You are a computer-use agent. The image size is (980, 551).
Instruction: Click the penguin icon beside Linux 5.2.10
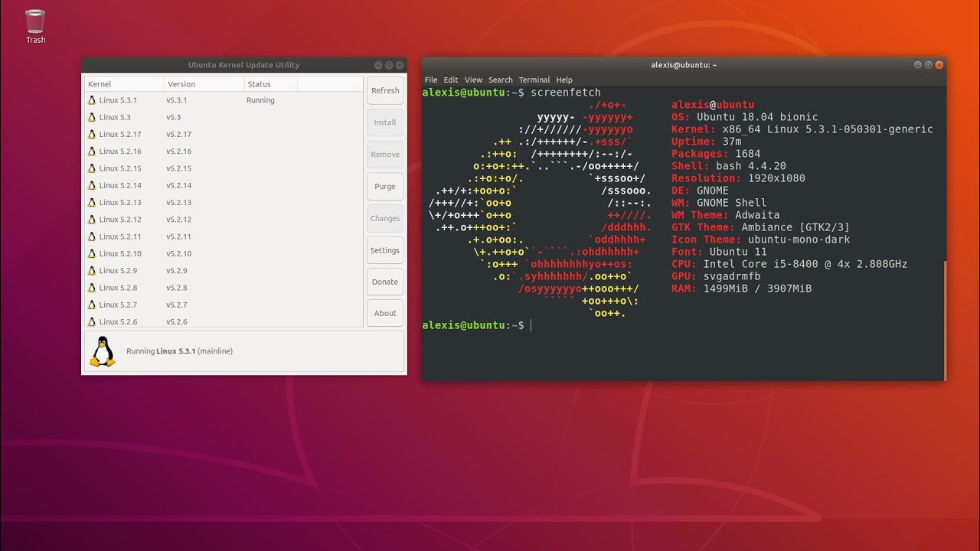coord(92,253)
